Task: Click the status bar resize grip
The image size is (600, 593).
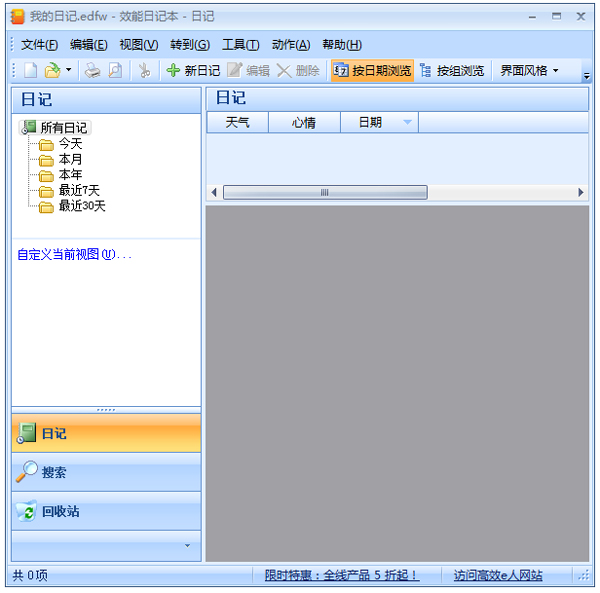Action: [x=584, y=575]
